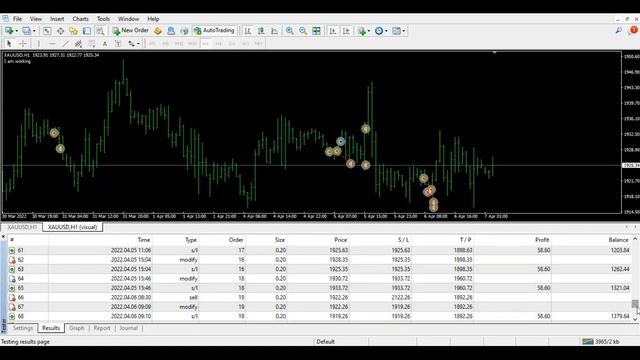This screenshot has height=360, width=640.
Task: Zoom out of the chart
Action: click(303, 31)
